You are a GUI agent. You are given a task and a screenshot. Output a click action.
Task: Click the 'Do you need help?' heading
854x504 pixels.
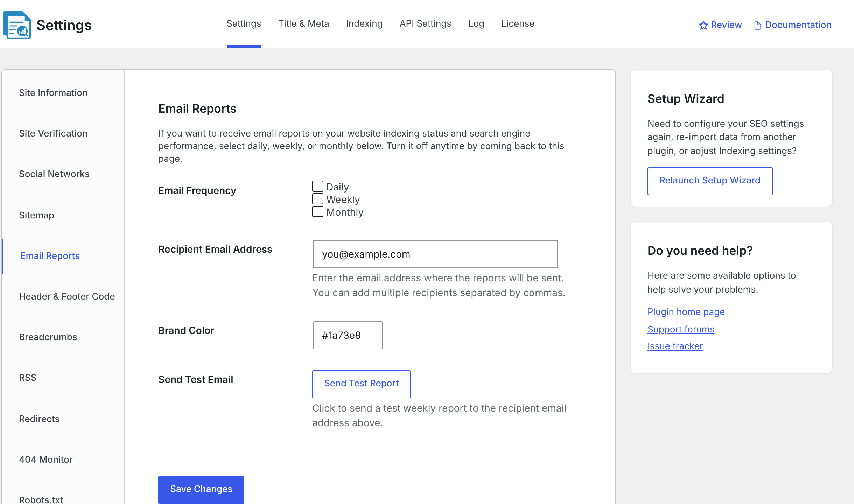point(700,251)
